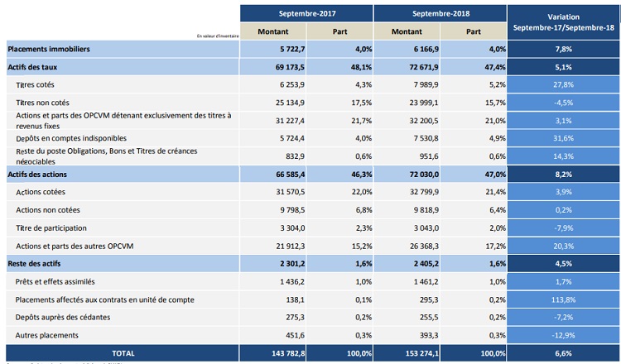Click the total amount 153 274,1 cell
Screen dimensions: 621x364
click(407, 353)
